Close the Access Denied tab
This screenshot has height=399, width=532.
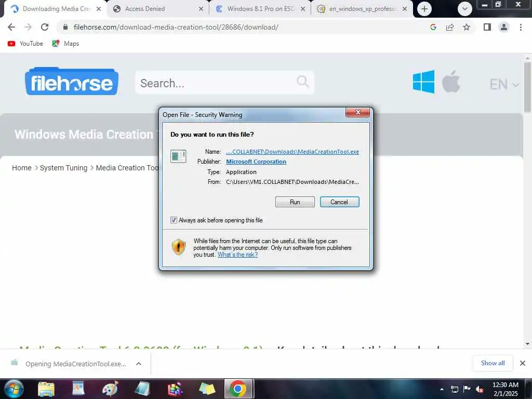201,9
